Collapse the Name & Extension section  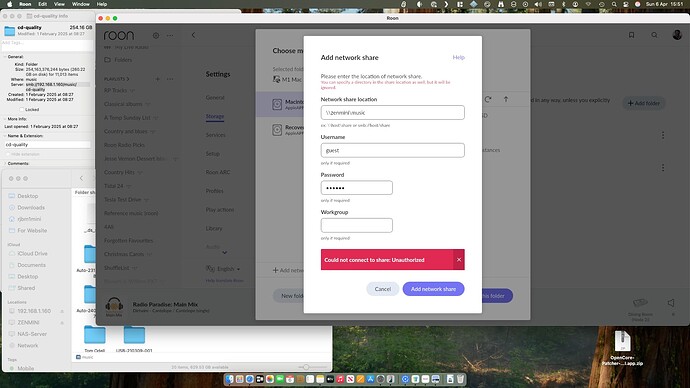5,136
